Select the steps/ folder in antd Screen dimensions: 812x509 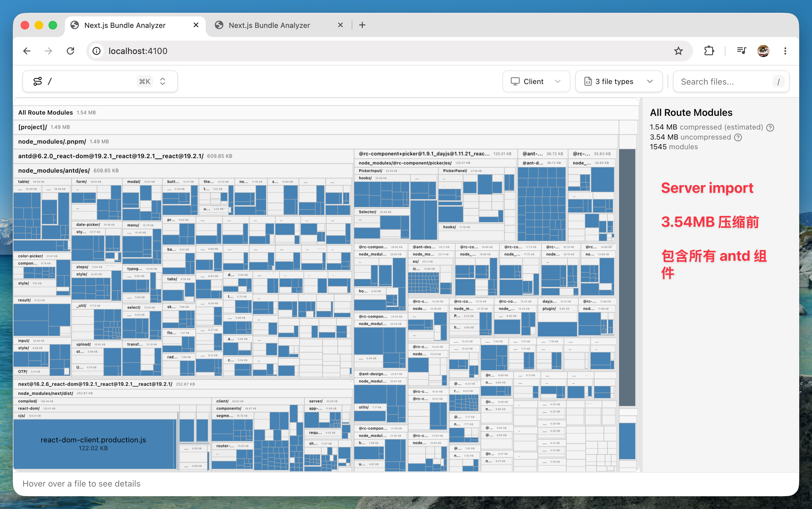pos(96,267)
